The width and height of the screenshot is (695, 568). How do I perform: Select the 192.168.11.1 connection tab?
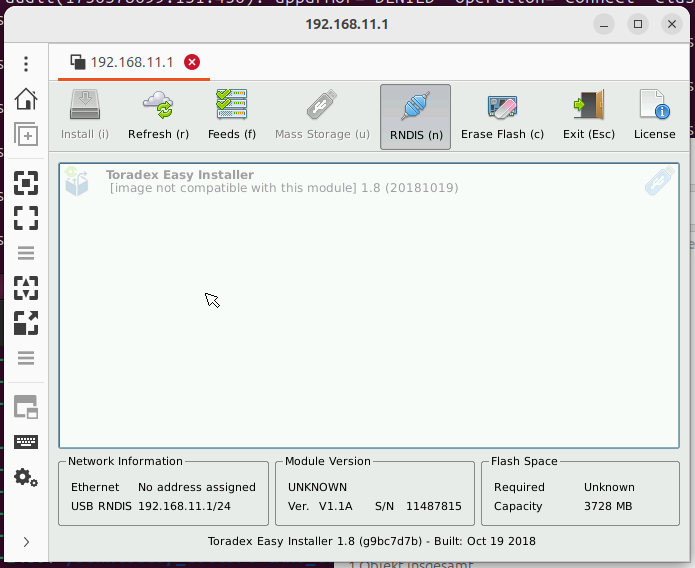[122, 62]
